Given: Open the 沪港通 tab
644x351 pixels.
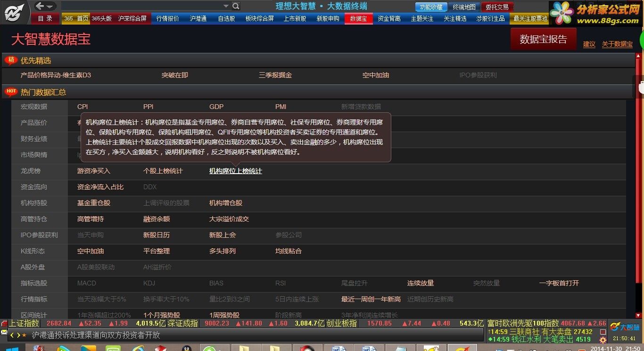Looking at the screenshot, I should (x=198, y=18).
